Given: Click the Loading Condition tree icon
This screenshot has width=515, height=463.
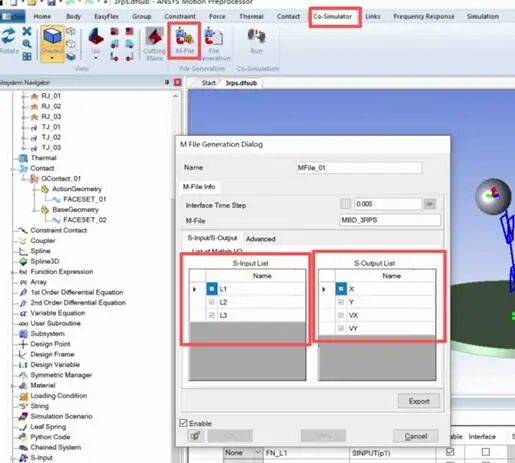Looking at the screenshot, I should click(x=23, y=396).
